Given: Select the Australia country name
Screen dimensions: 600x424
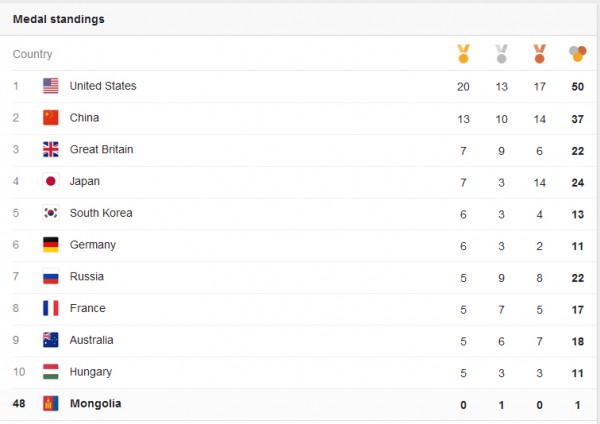Looking at the screenshot, I should click(x=91, y=340).
